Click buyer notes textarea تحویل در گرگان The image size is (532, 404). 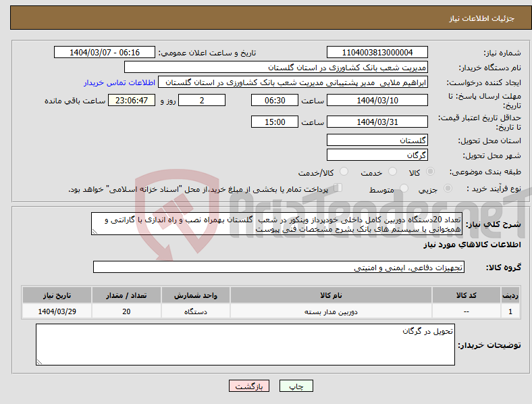[245, 345]
